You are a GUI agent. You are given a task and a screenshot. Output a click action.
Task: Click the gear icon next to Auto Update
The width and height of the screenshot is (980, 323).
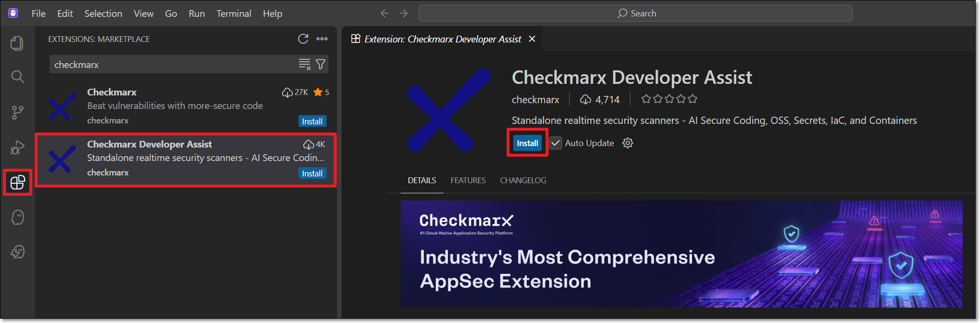pos(627,143)
